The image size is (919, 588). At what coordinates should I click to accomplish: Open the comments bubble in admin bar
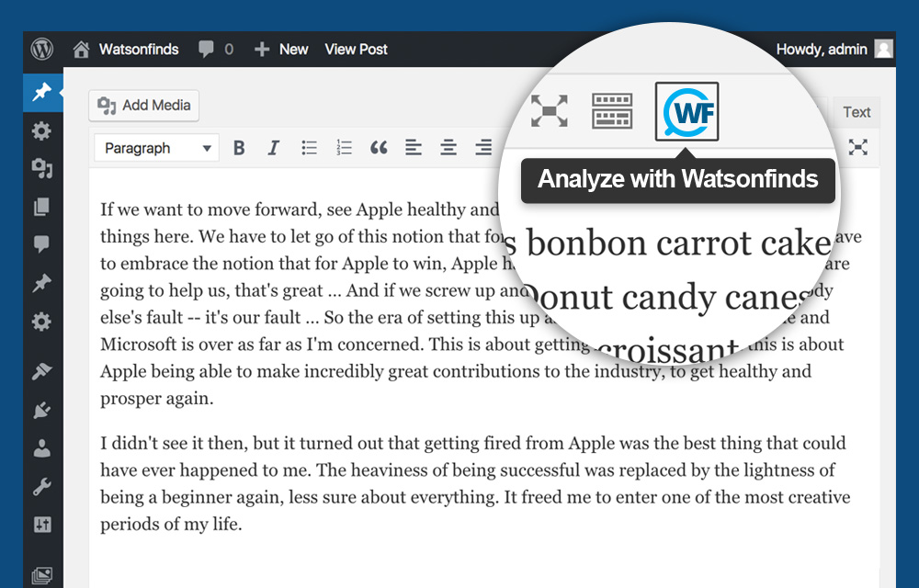(x=206, y=50)
